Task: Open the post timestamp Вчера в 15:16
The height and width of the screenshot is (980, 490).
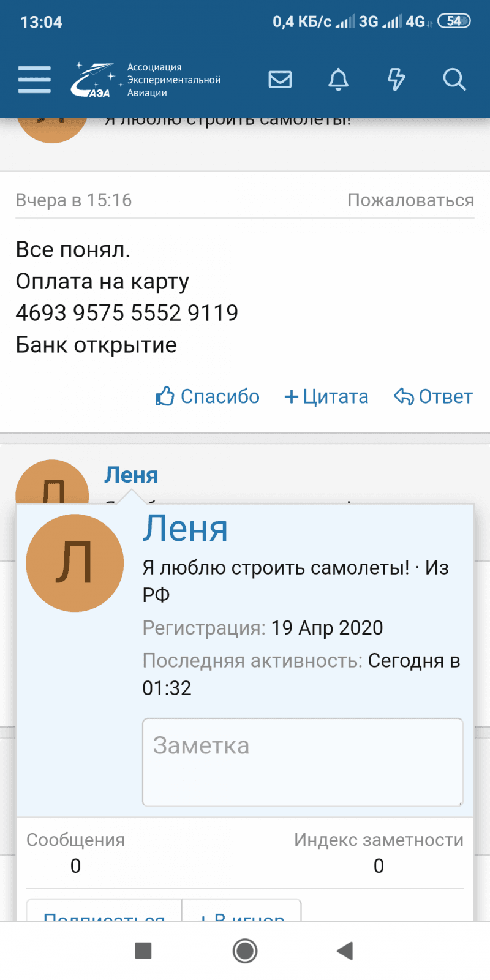Action: [x=73, y=200]
